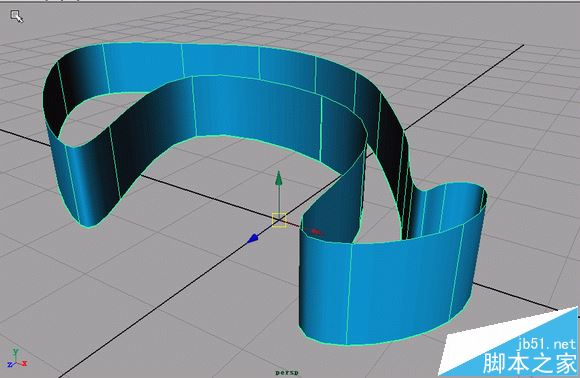Select the green Y-axis arrow of the move manipulator
Screen dimensions: 580x378
point(279,178)
